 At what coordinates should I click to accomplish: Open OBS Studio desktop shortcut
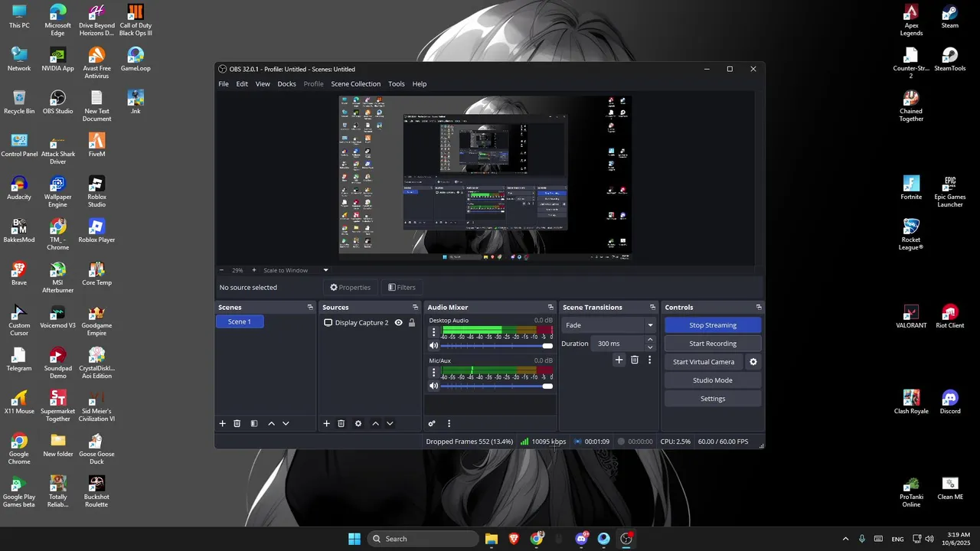58,103
